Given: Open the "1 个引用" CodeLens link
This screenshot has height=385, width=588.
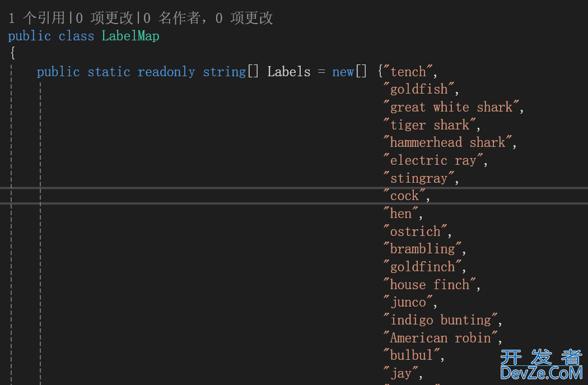Looking at the screenshot, I should coord(36,17).
